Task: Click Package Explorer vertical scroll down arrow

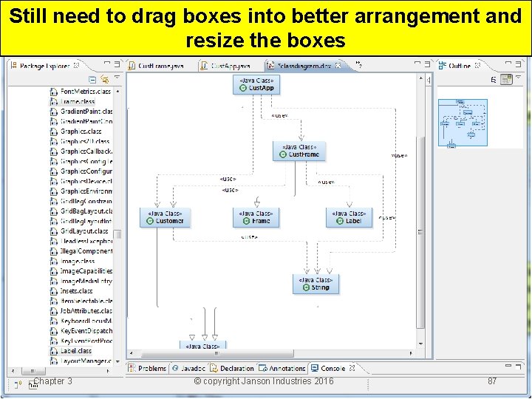Action: coord(117,361)
